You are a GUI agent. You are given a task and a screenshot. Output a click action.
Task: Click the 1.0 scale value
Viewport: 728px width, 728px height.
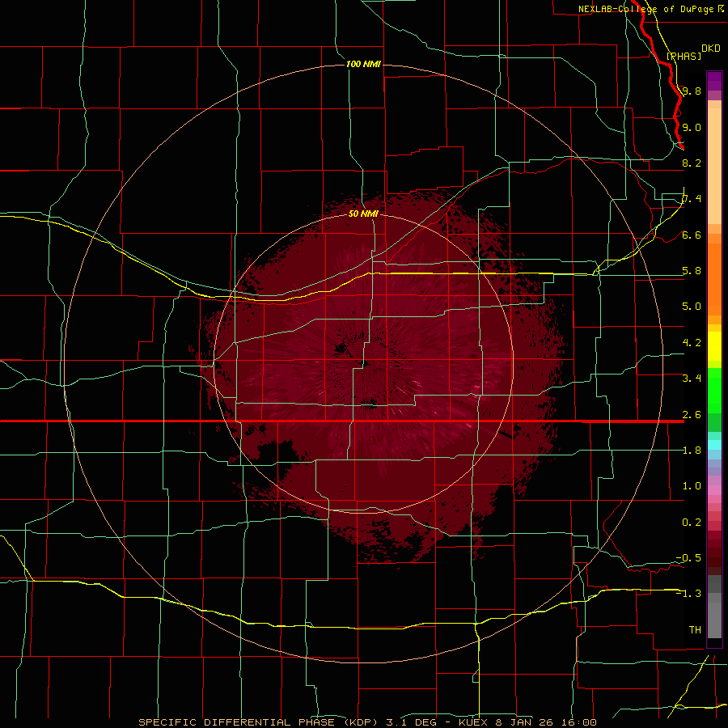coord(692,486)
